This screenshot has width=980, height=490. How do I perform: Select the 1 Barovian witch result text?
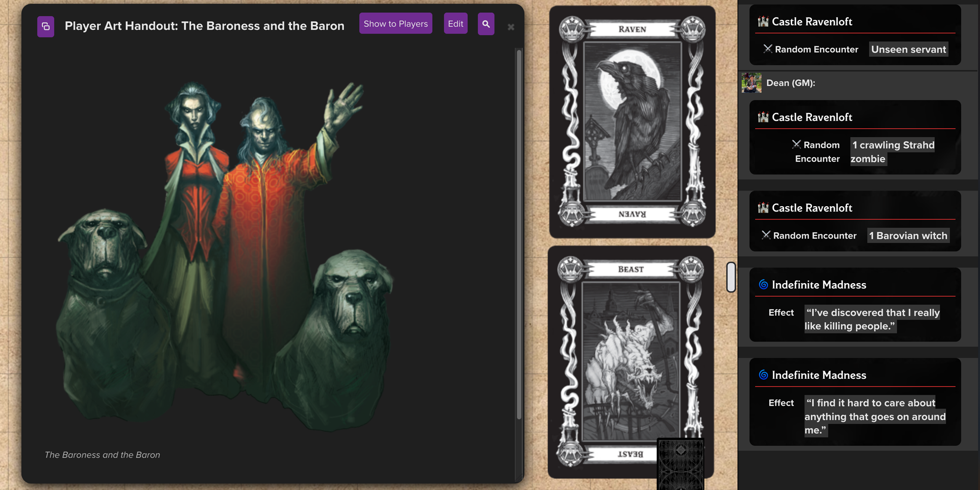[x=908, y=235]
